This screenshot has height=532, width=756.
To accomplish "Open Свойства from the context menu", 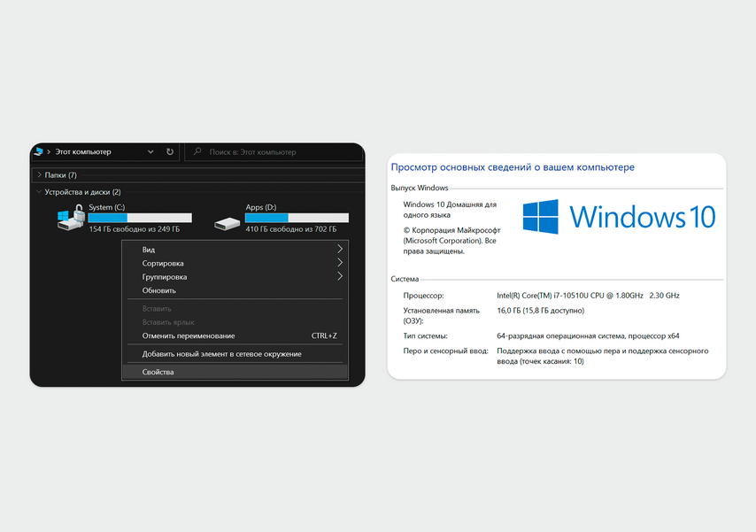I will click(235, 372).
